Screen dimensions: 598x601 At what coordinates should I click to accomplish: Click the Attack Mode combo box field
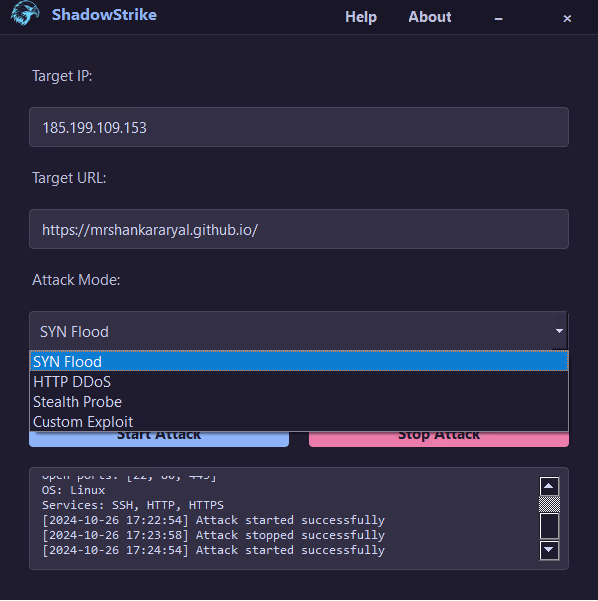[x=299, y=331]
